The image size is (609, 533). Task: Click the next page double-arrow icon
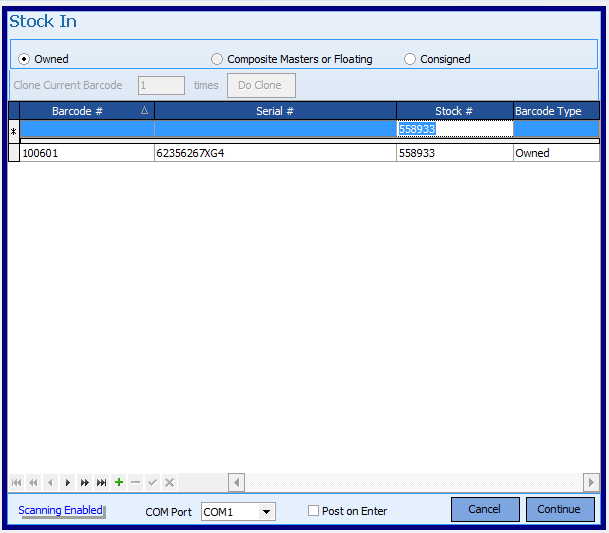click(84, 483)
